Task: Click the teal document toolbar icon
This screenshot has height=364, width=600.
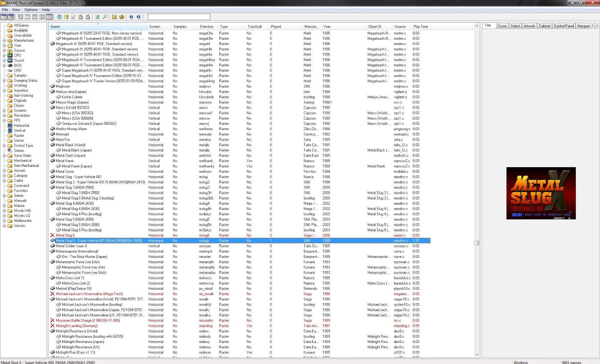Action: (x=59, y=17)
